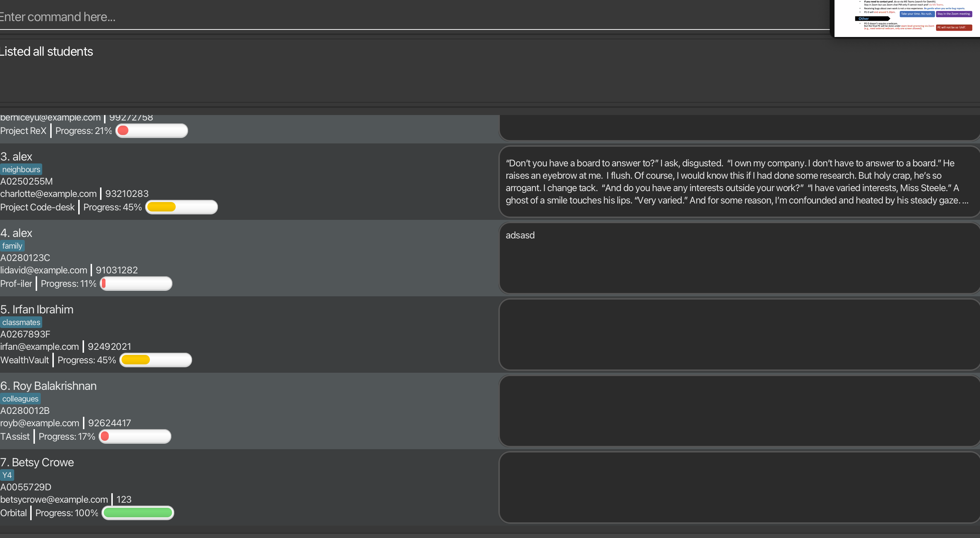
Task: Click the 'Project Code-desk' project label
Action: pyautogui.click(x=37, y=207)
